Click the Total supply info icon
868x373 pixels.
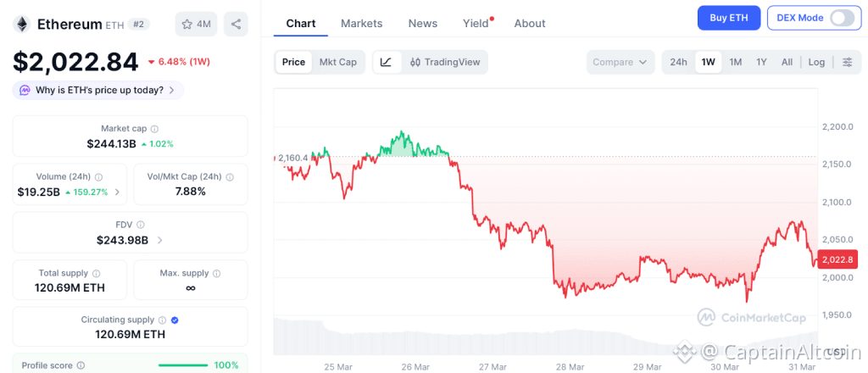96,274
